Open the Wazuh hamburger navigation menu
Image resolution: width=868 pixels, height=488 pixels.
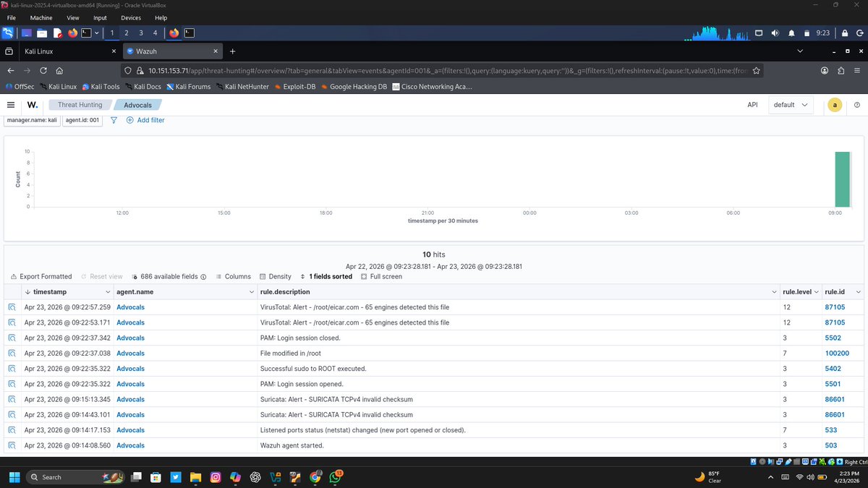[x=11, y=105]
